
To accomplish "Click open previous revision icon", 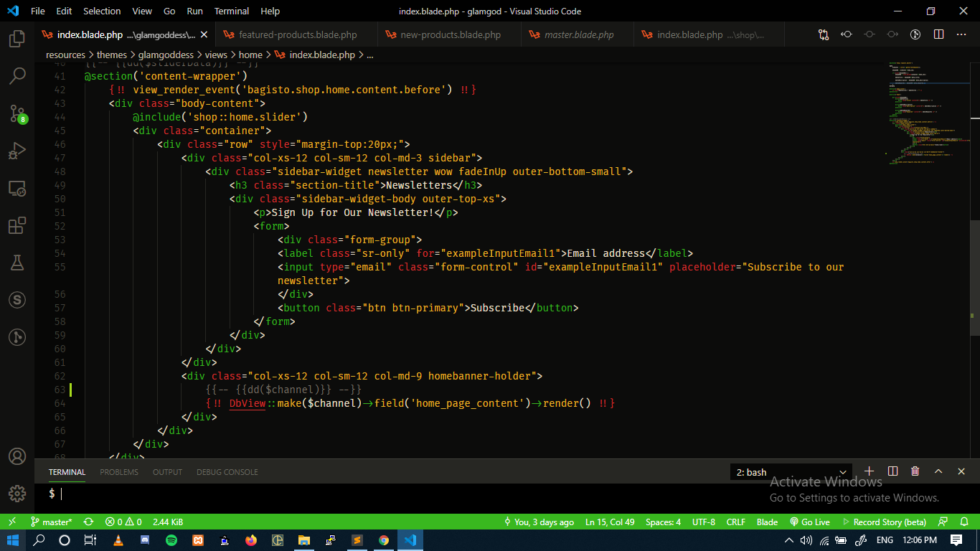I will point(847,34).
